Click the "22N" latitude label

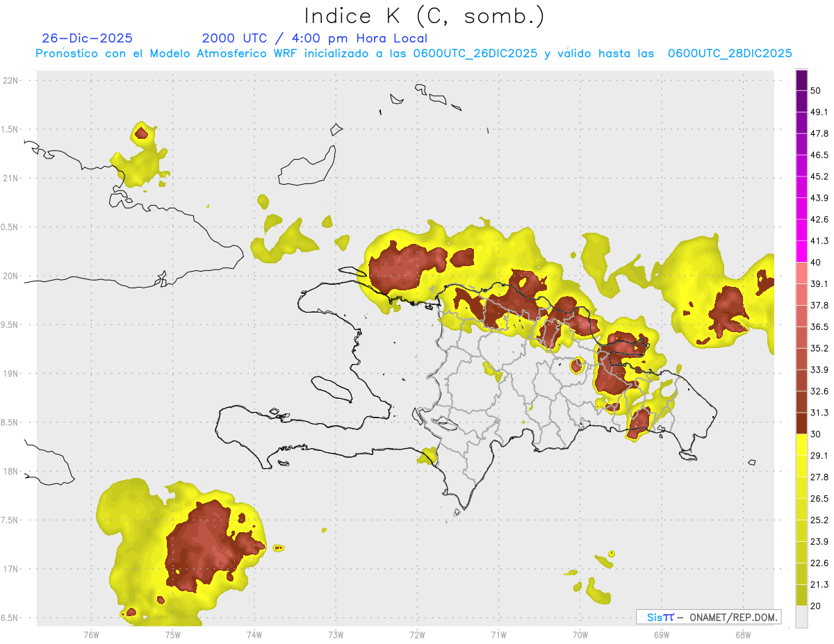point(11,81)
